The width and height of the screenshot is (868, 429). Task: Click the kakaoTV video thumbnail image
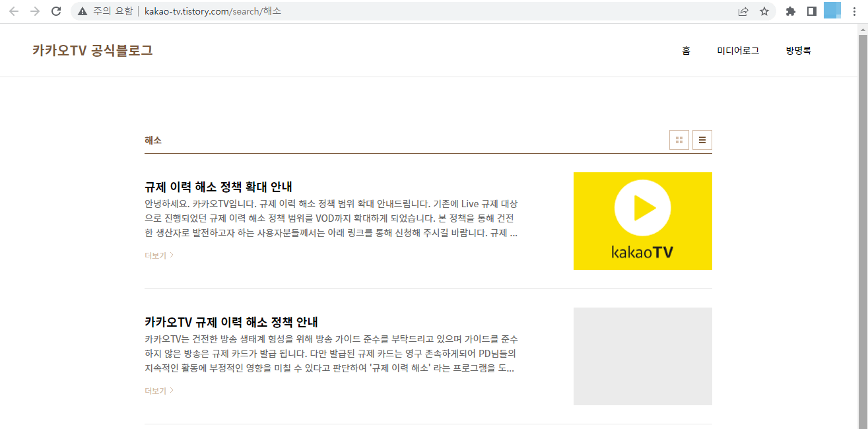pyautogui.click(x=642, y=220)
